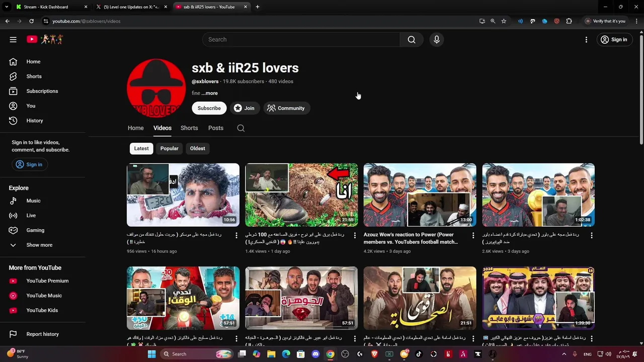Open the browser extensions puzzle icon
Image resolution: width=644 pixels, height=362 pixels.
tap(569, 21)
